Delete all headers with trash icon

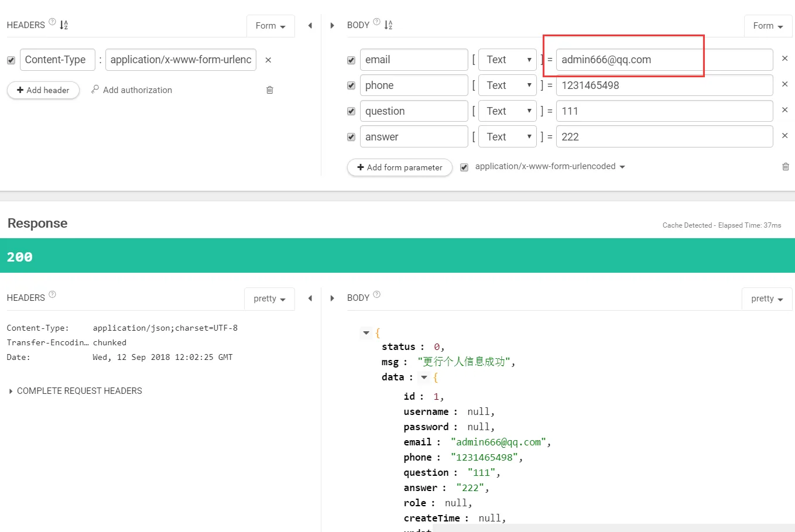pos(270,90)
